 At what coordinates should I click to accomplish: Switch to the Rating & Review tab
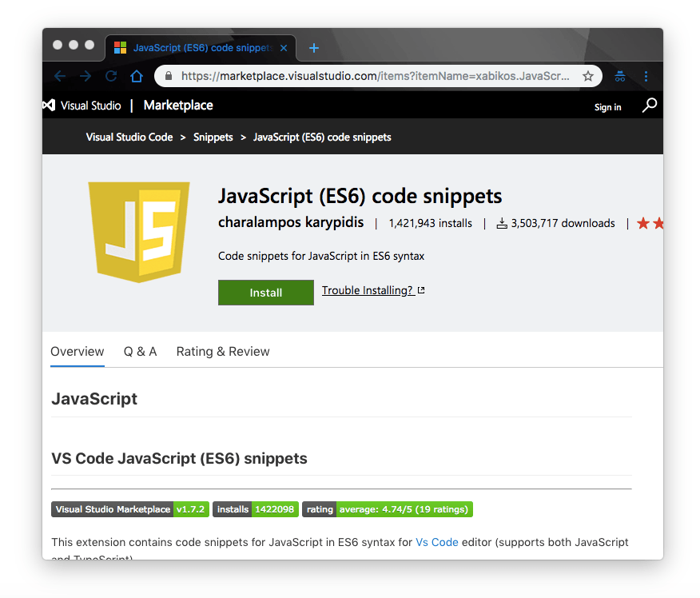222,352
